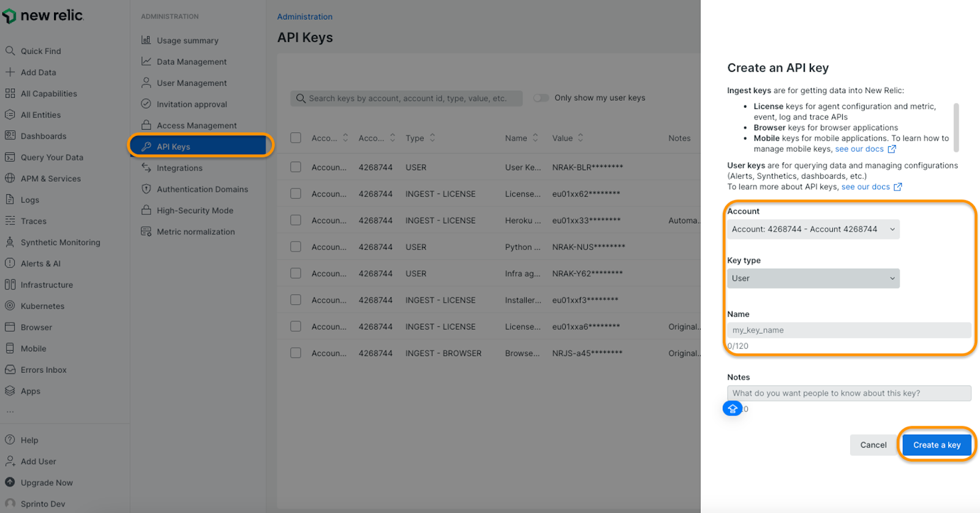Sort by Name column arrows
980x513 pixels.
pyautogui.click(x=535, y=138)
